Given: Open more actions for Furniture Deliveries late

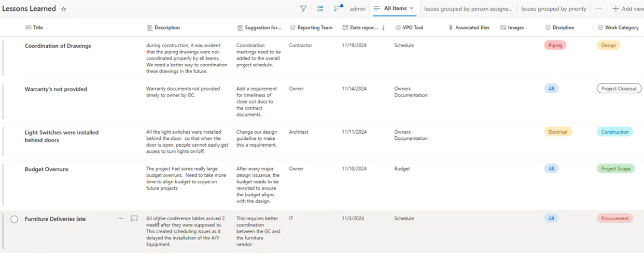Looking at the screenshot, I should (121, 219).
